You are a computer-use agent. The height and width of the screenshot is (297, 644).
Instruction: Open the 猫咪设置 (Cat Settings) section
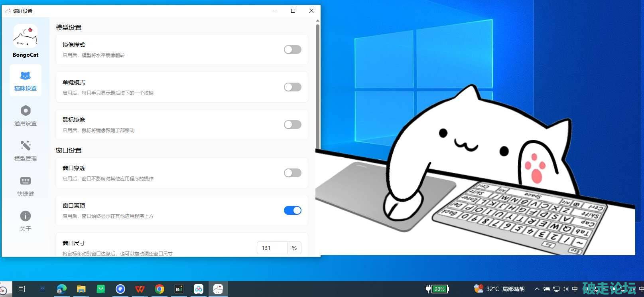26,80
